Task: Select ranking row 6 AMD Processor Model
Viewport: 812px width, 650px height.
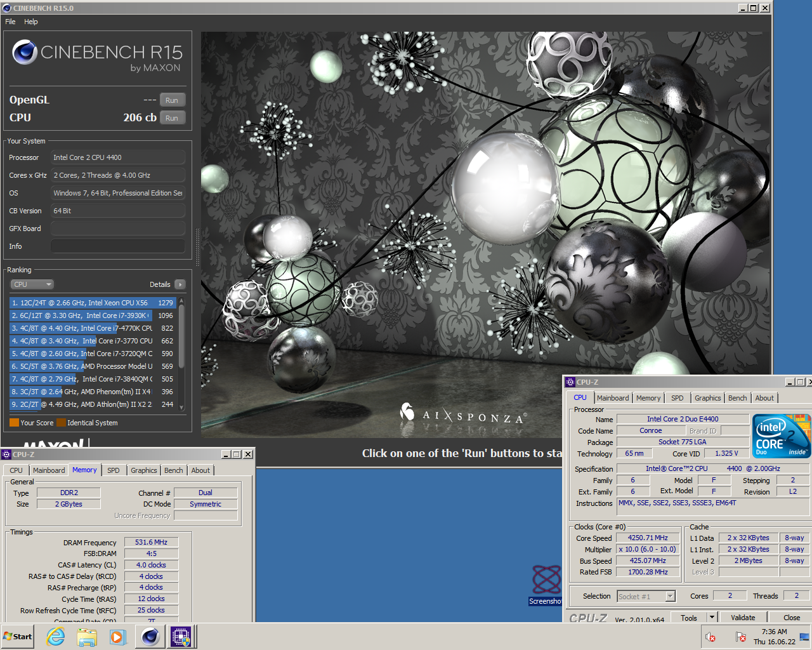Action: point(93,366)
